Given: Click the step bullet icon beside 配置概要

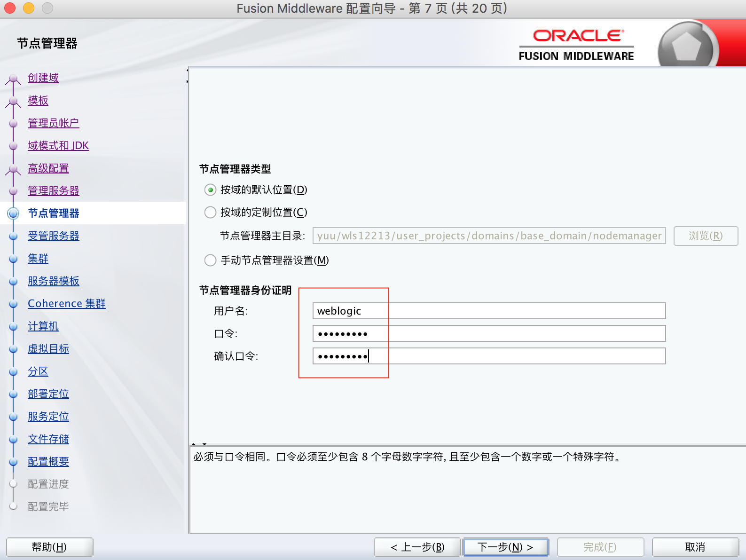Looking at the screenshot, I should pyautogui.click(x=13, y=462).
